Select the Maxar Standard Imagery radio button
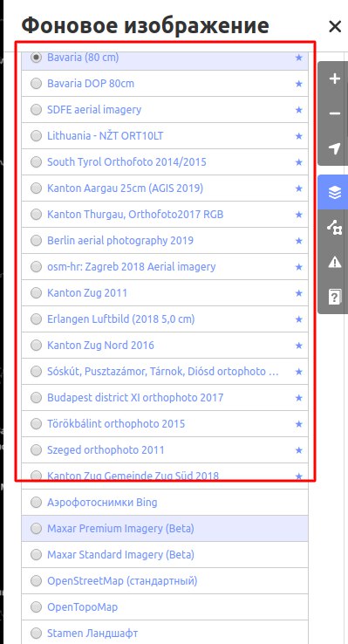 (36, 555)
